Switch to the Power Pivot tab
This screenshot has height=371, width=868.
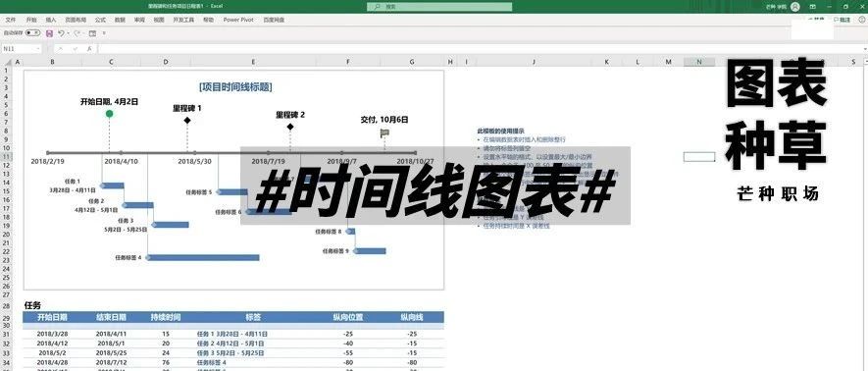pyautogui.click(x=238, y=20)
